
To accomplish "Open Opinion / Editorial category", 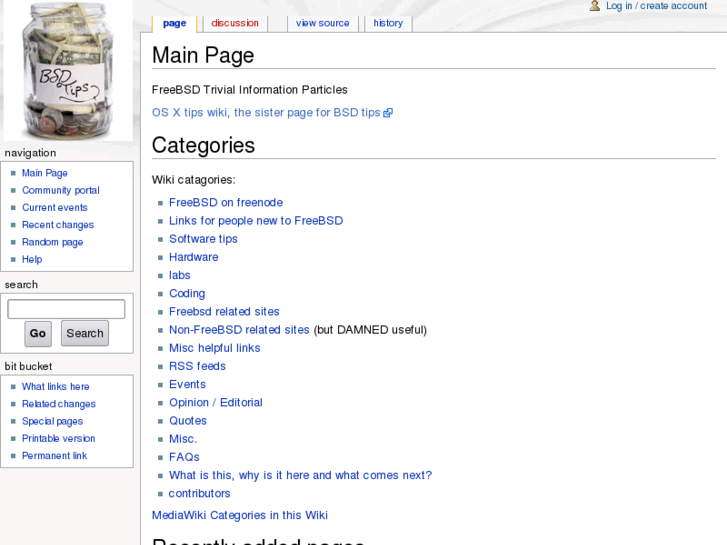I will tap(216, 403).
